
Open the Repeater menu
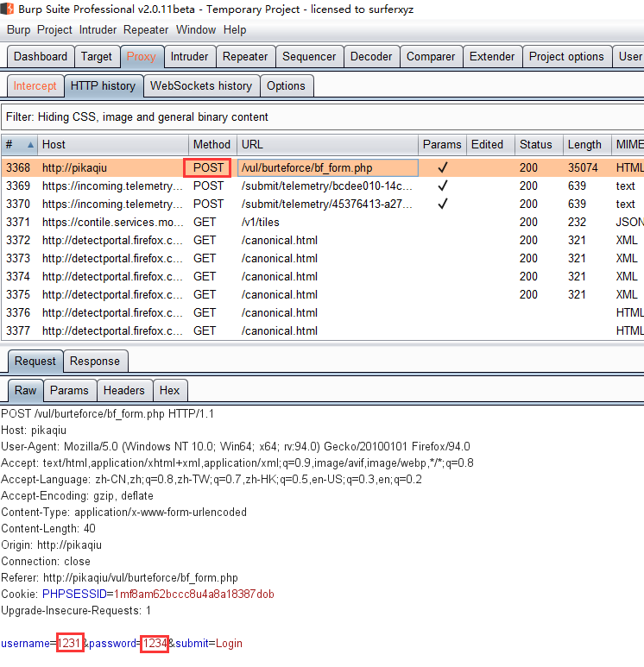click(146, 30)
